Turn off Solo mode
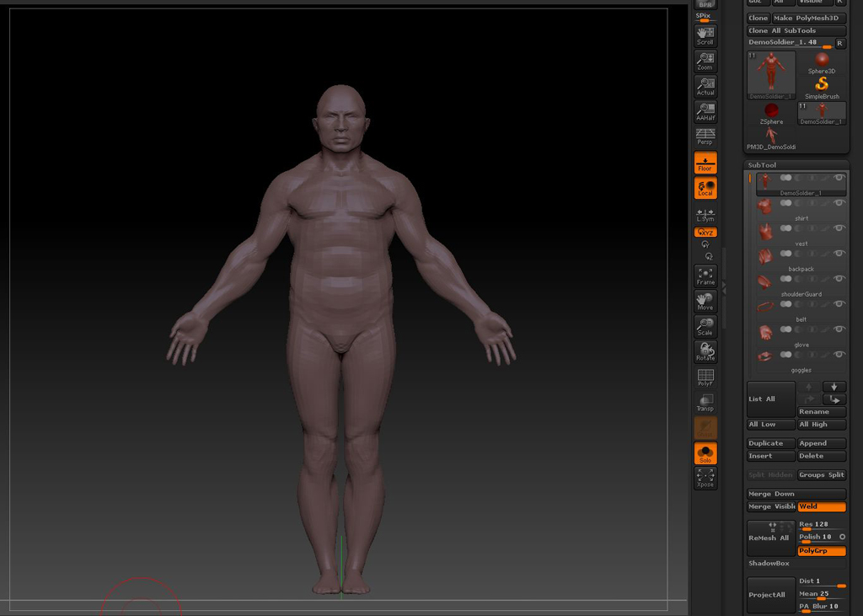Image resolution: width=863 pixels, height=616 pixels. 705,453
